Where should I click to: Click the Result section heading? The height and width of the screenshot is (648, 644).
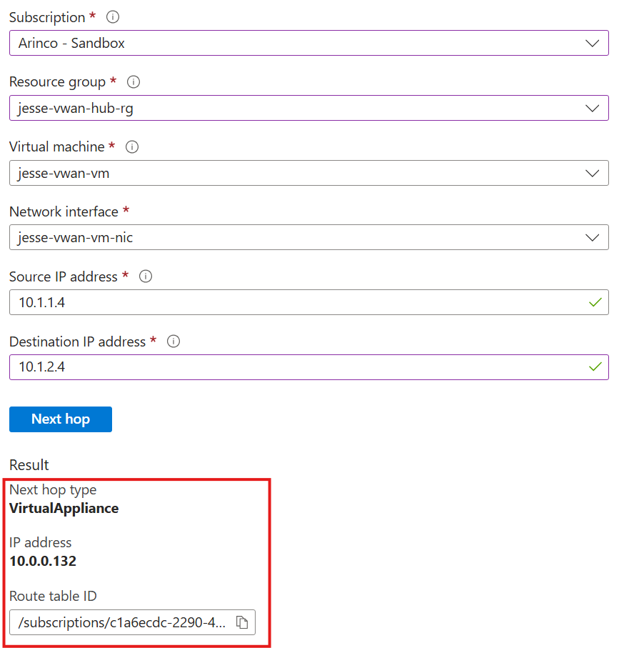29,465
